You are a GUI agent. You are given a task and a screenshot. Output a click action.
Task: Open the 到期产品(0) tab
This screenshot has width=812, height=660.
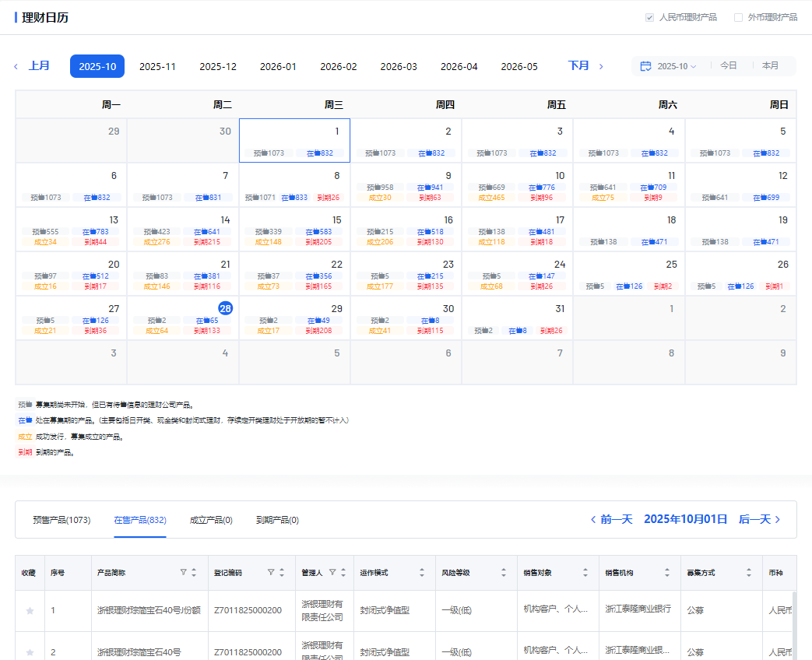coord(277,520)
